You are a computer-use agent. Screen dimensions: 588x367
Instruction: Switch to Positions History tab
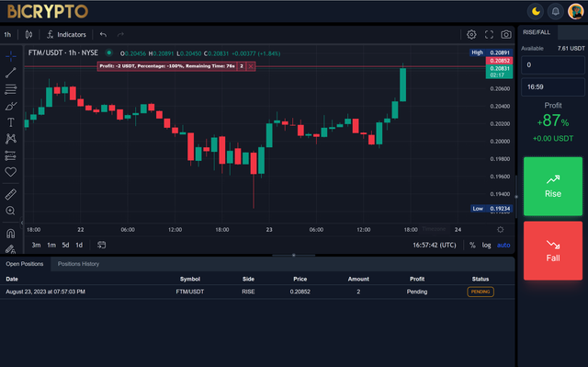click(78, 264)
